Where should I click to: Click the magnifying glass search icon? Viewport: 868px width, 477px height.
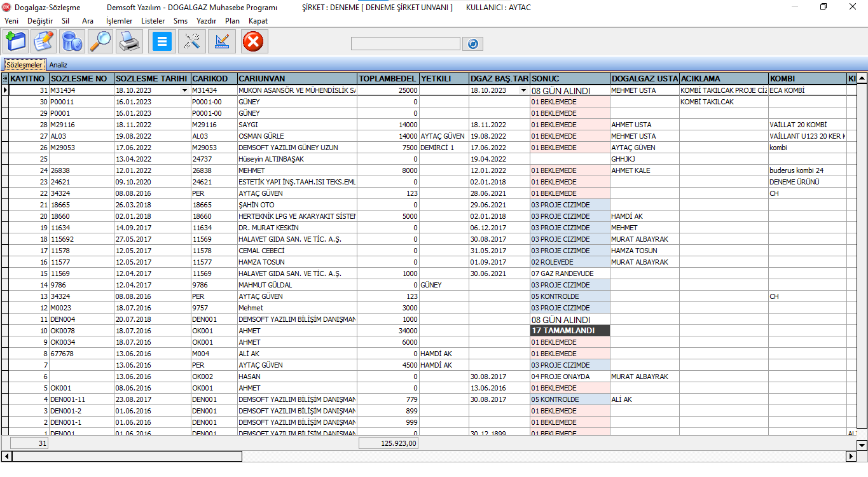coord(100,42)
